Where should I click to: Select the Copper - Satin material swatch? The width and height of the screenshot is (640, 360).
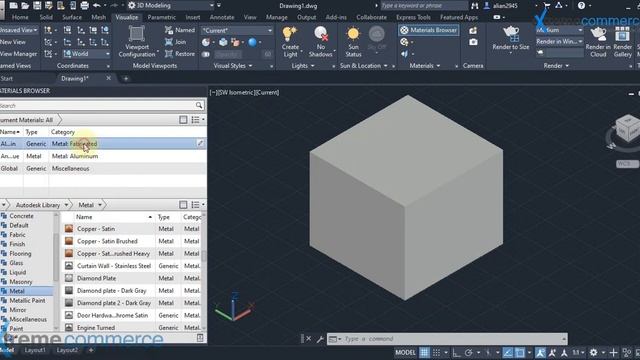tap(69, 229)
